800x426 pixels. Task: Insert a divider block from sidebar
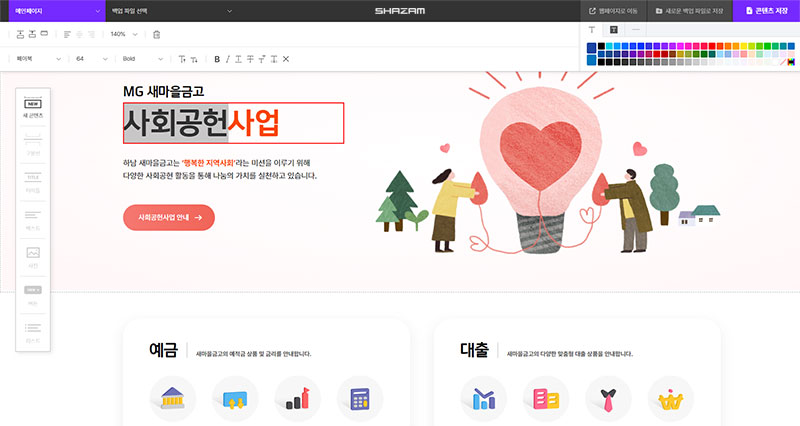33,144
